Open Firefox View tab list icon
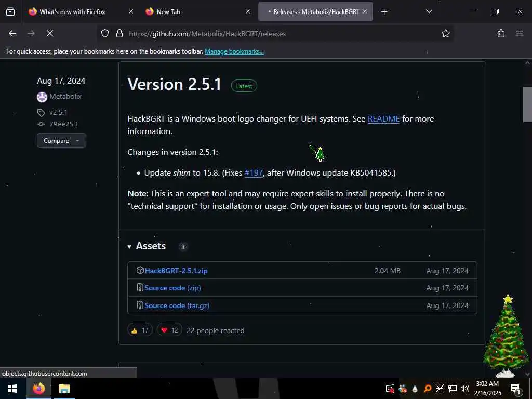This screenshot has height=399, width=532. point(10,11)
